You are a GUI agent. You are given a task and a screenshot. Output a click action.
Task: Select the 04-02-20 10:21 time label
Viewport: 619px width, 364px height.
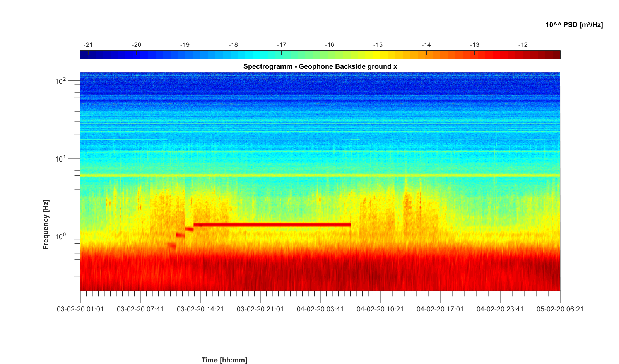(380, 309)
